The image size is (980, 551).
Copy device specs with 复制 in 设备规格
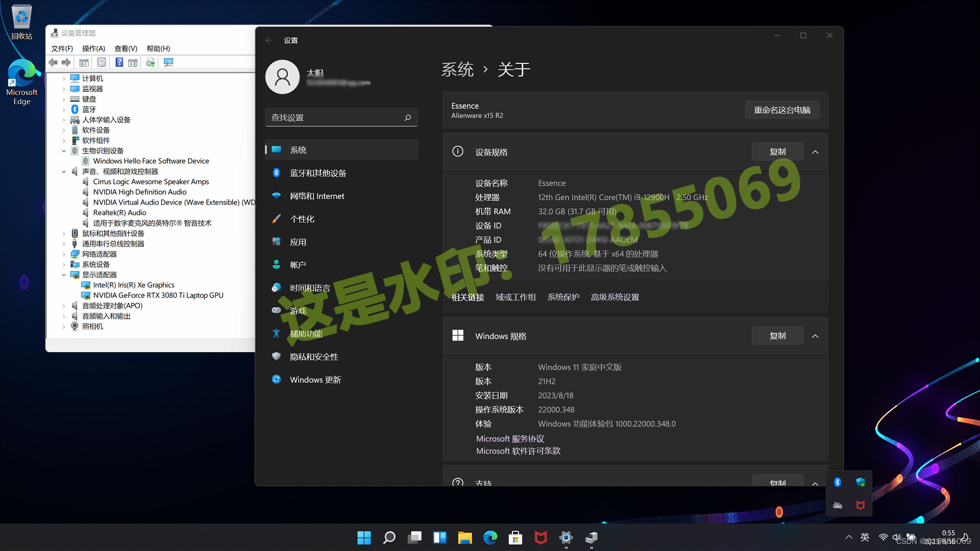click(778, 152)
